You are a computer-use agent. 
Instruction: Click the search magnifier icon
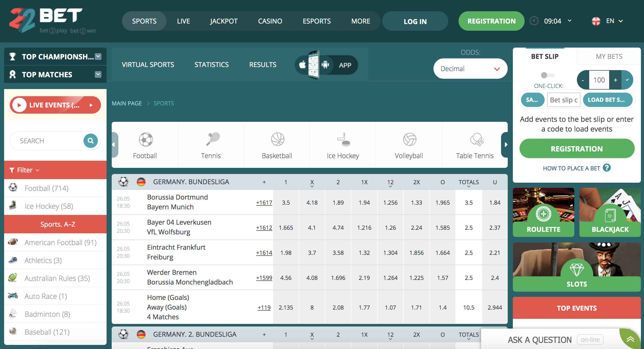[90, 140]
